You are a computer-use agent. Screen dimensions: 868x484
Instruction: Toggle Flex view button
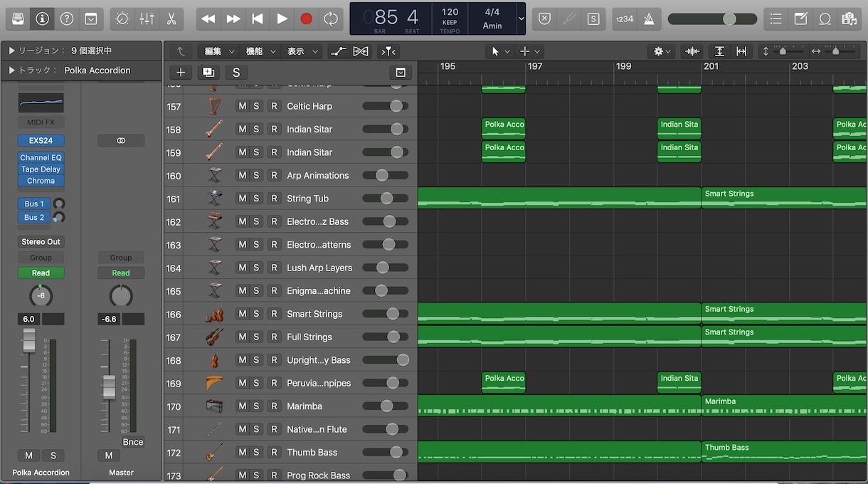[x=361, y=51]
